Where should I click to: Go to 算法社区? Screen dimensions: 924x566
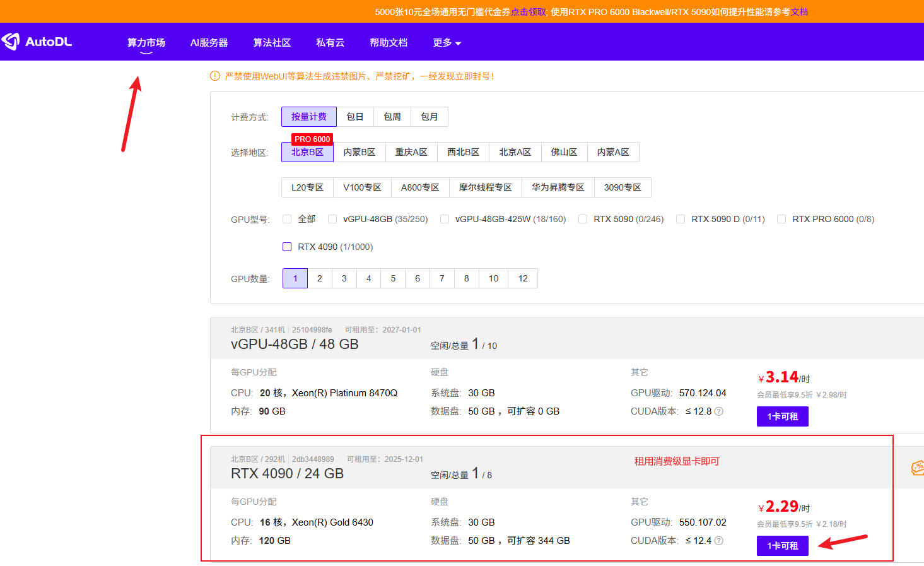[x=272, y=42]
